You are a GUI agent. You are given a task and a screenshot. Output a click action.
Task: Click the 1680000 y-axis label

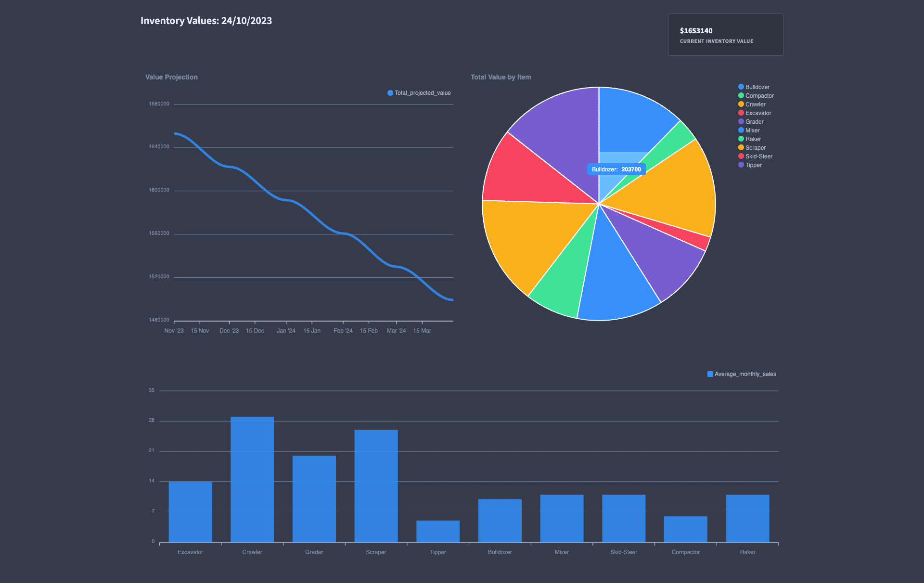click(x=159, y=104)
